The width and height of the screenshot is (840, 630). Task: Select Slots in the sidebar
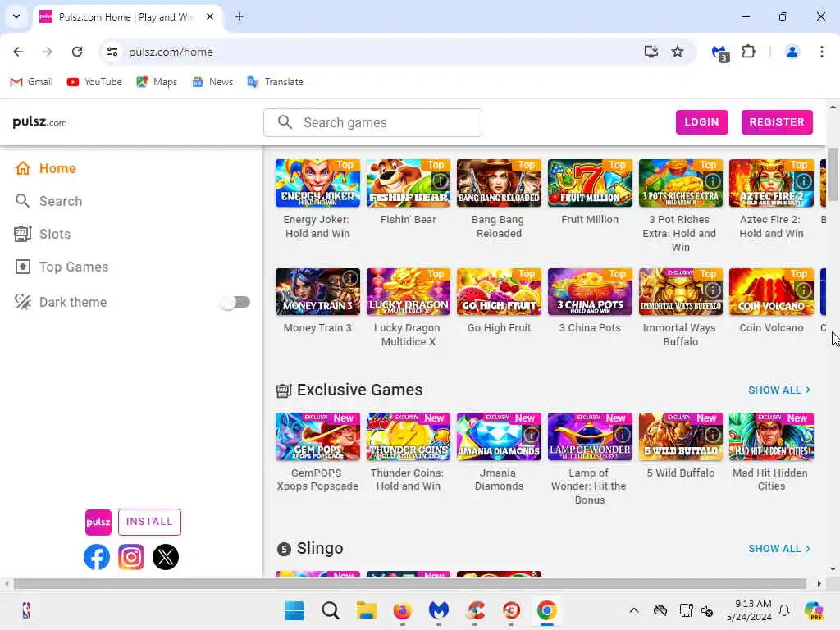55,234
